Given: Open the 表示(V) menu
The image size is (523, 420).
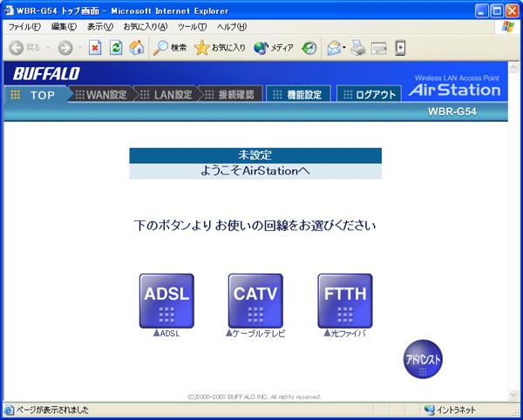Looking at the screenshot, I should pos(100,27).
